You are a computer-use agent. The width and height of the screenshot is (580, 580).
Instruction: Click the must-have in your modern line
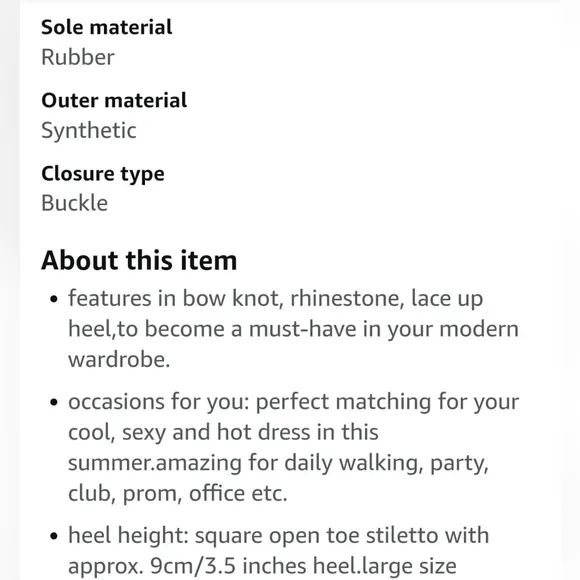tap(293, 329)
